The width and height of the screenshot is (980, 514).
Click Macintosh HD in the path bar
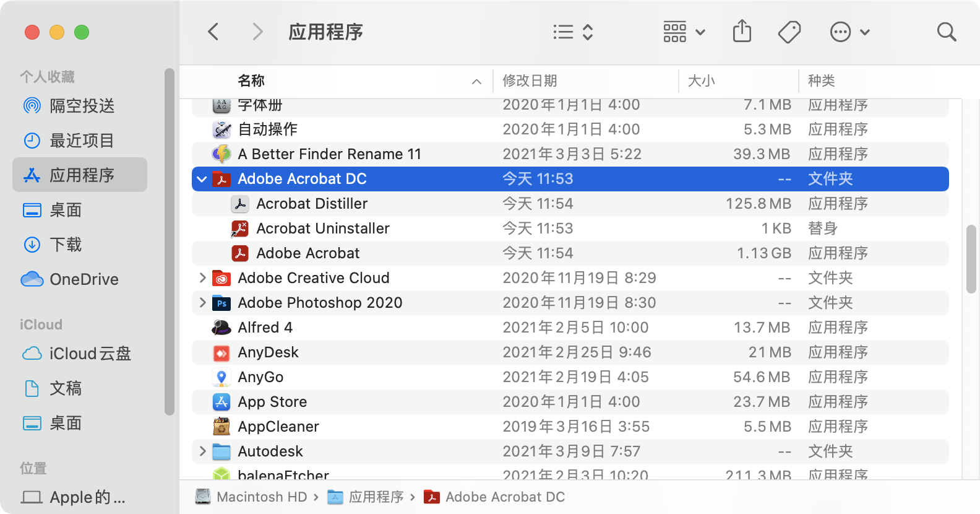pos(251,497)
